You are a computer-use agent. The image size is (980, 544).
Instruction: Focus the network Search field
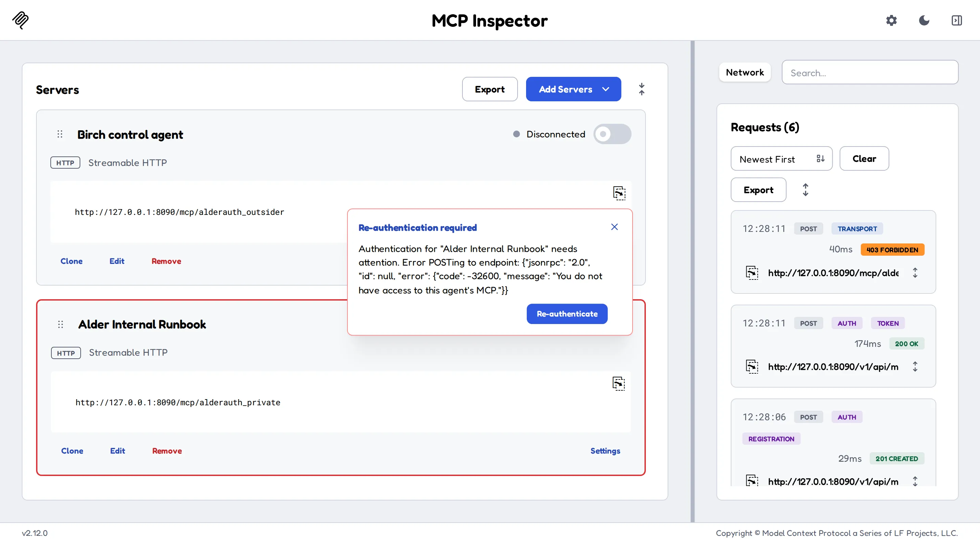tap(870, 72)
